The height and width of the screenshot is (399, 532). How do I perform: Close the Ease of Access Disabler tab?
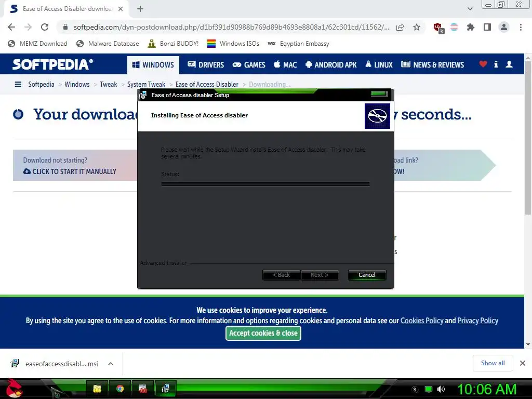point(121,9)
